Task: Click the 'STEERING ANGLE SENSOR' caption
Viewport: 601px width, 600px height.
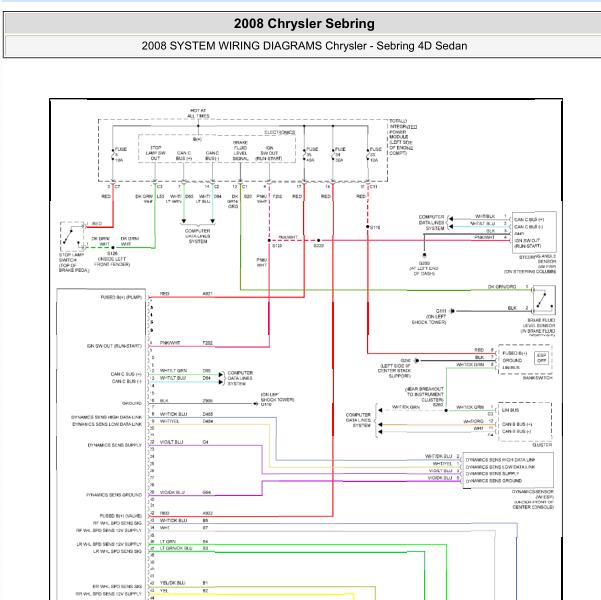Action: [538, 260]
